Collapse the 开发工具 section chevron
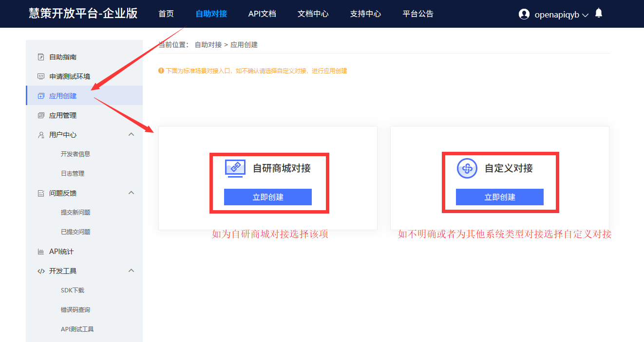Image resolution: width=644 pixels, height=342 pixels. [131, 270]
